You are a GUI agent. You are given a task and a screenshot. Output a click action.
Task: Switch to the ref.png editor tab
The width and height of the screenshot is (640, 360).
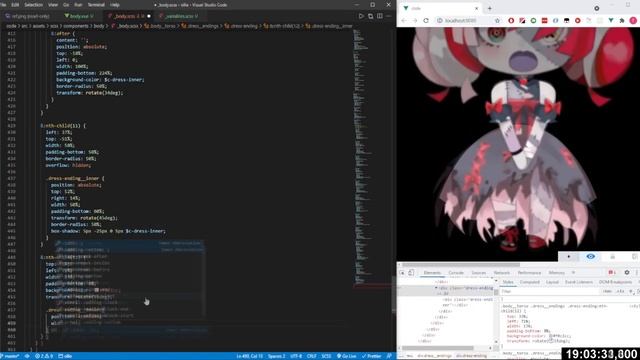tap(28, 16)
